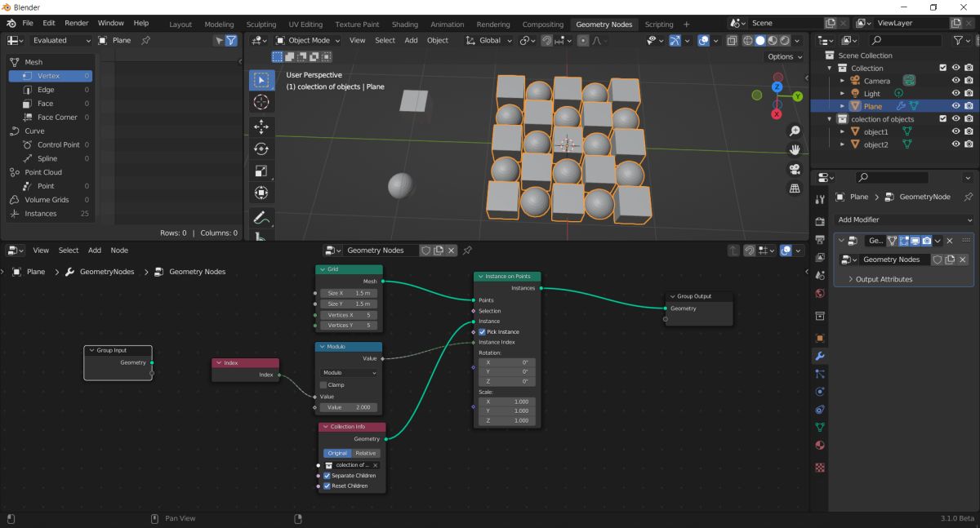Click the zoom magnifier in viewport
The width and height of the screenshot is (980, 528).
(x=794, y=131)
